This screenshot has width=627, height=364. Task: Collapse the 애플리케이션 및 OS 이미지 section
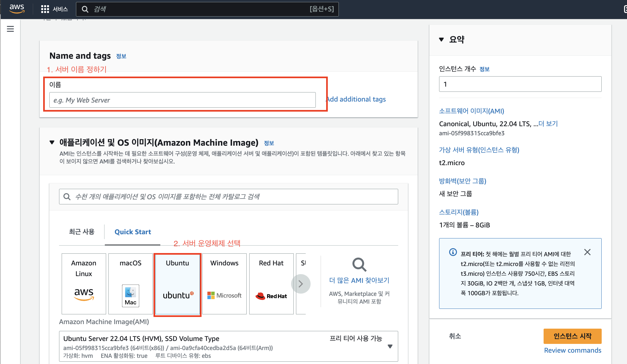(x=52, y=142)
